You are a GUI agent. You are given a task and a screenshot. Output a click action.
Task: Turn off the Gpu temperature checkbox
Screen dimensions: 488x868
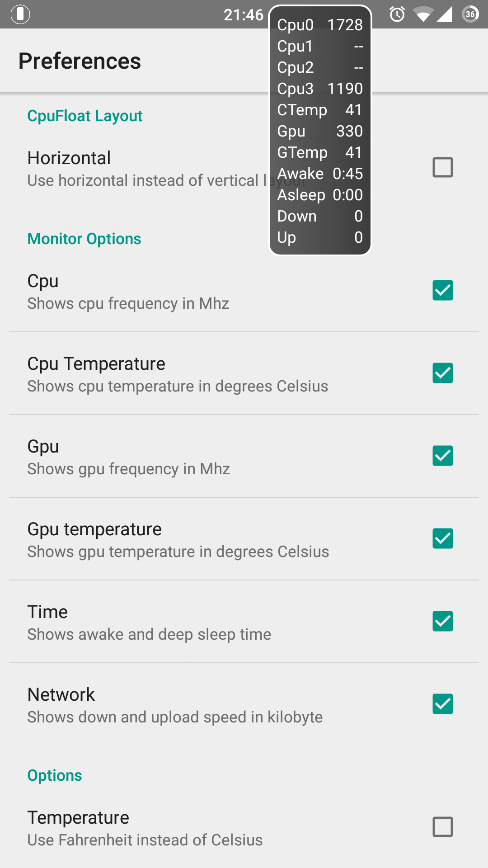[x=443, y=538]
